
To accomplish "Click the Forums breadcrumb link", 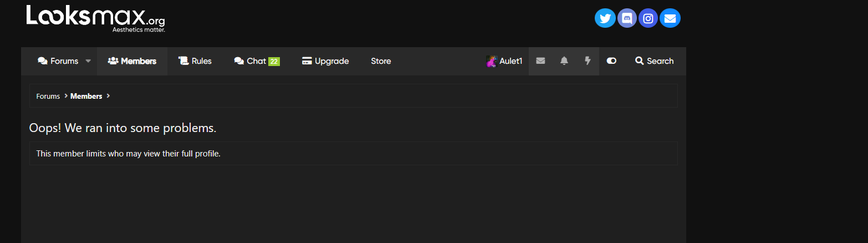I will pyautogui.click(x=48, y=96).
